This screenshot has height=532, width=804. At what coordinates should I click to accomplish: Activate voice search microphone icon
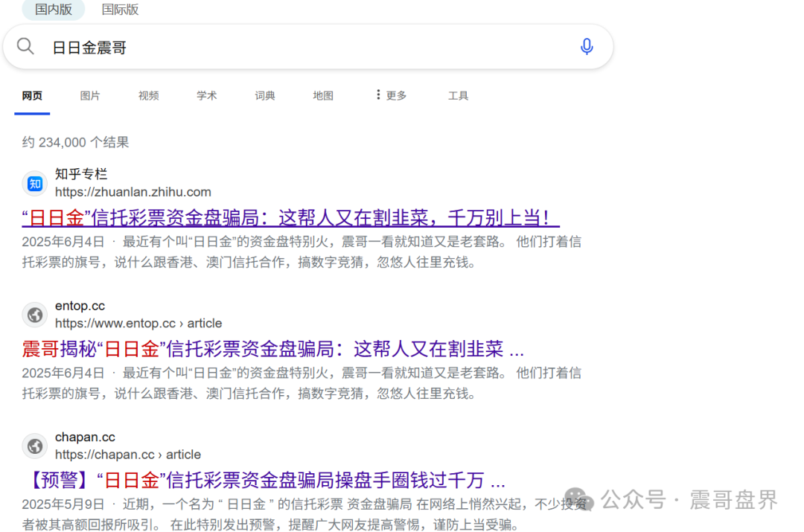coord(587,47)
